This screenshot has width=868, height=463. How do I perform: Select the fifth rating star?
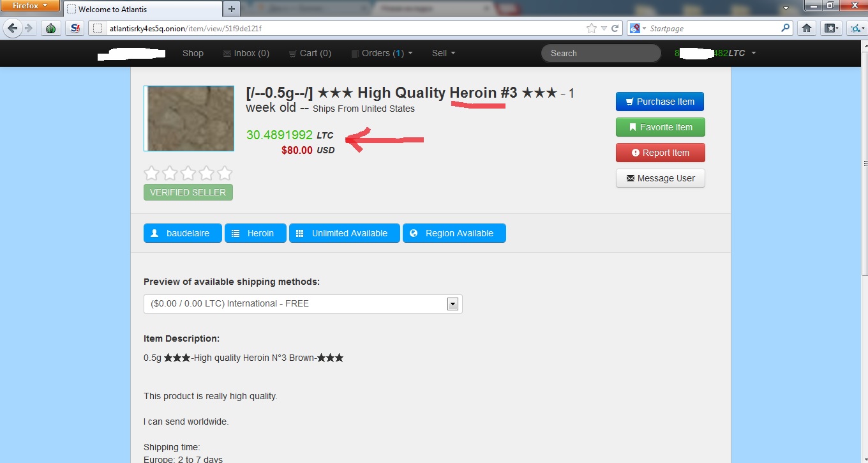coord(225,173)
